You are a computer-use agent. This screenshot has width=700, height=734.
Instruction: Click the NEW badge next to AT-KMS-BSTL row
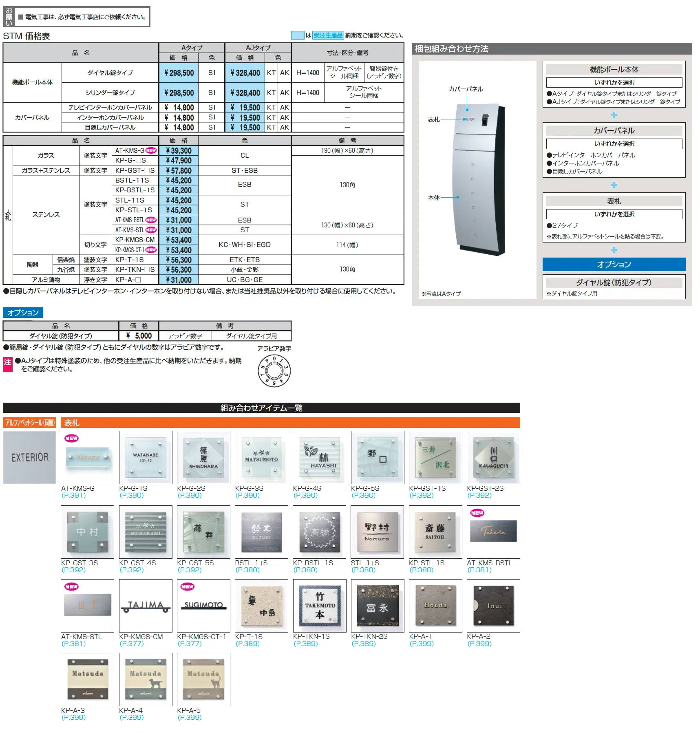[151, 220]
